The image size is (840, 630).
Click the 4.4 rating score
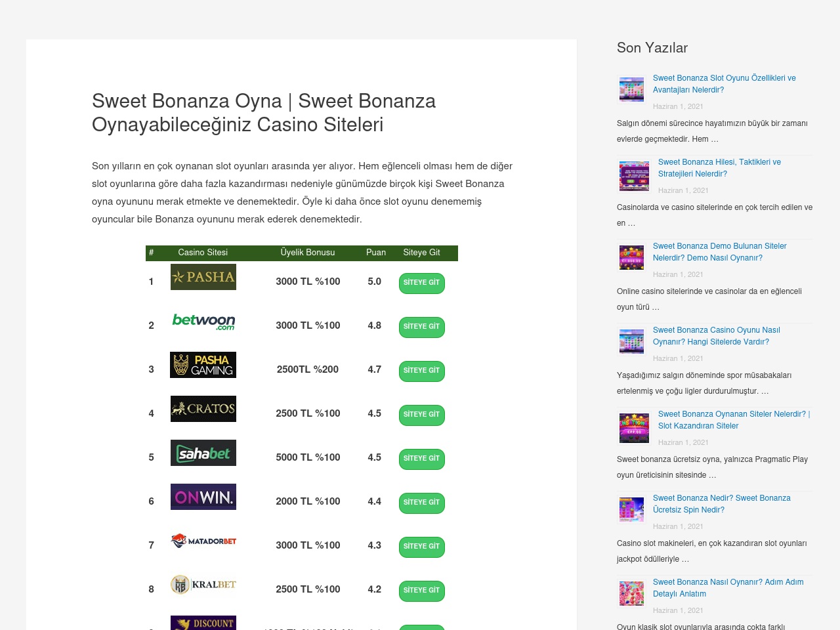[375, 501]
